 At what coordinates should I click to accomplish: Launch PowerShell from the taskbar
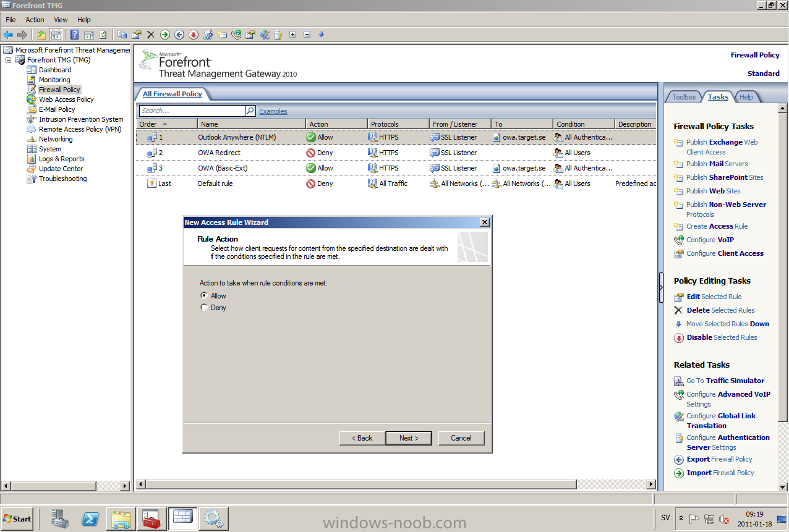[x=90, y=518]
